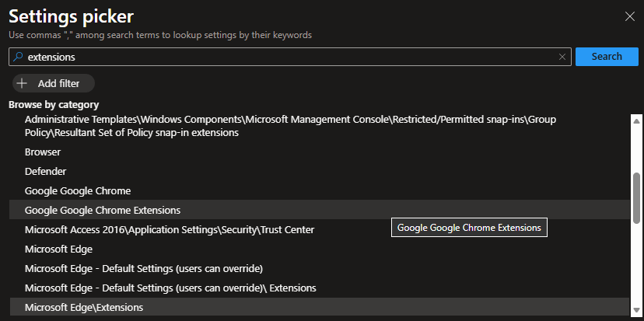Click the magnifier icon in search box

click(18, 57)
